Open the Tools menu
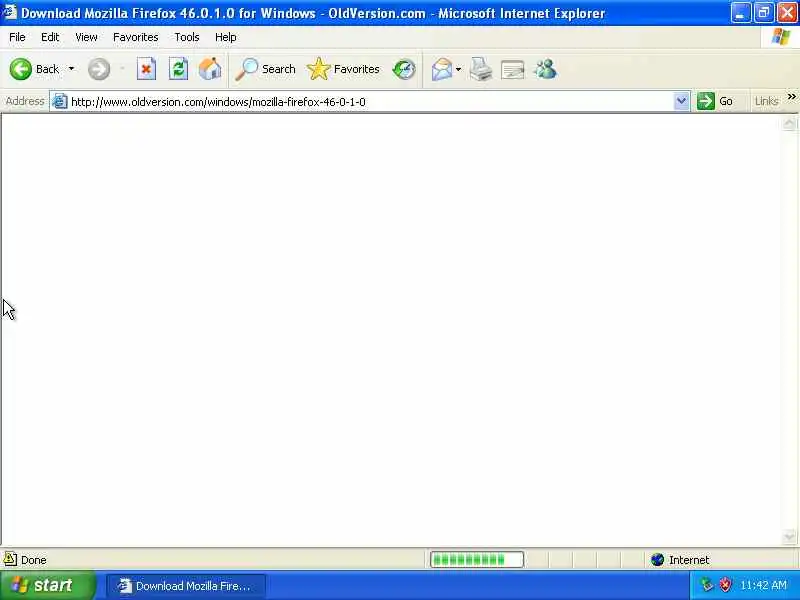800x600 pixels. tap(187, 37)
